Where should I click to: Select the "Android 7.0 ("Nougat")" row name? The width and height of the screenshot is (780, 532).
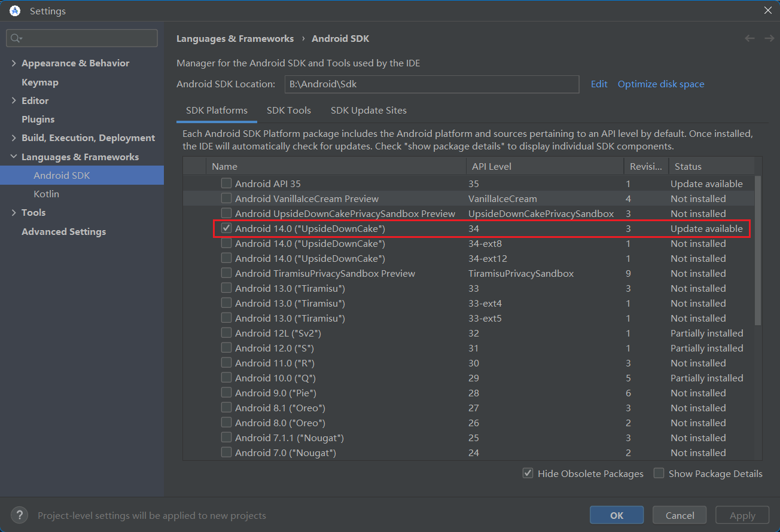click(285, 452)
